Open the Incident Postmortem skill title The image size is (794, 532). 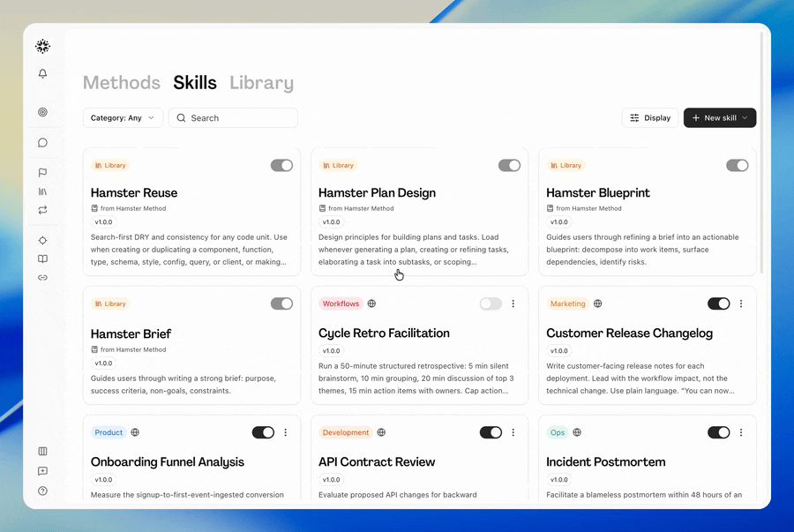point(605,461)
